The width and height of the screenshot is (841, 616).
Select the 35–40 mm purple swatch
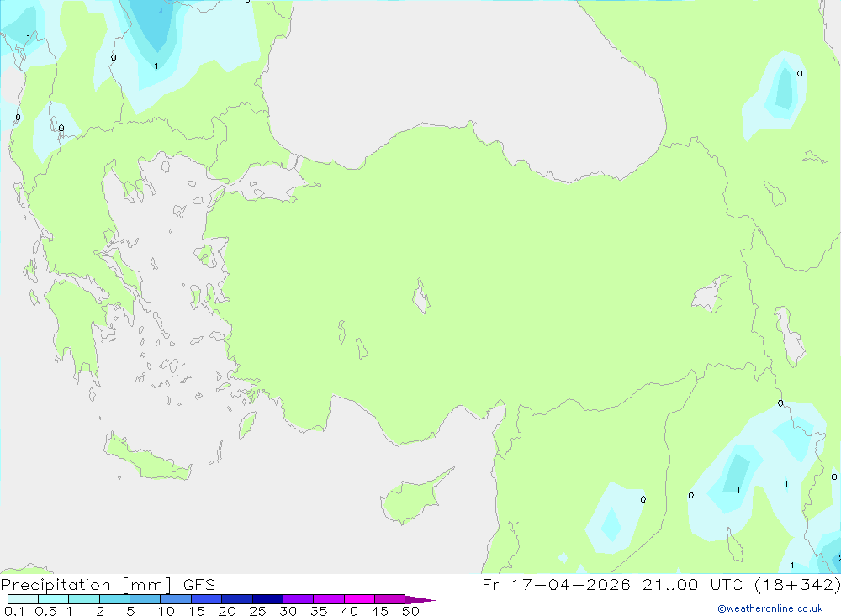328,599
